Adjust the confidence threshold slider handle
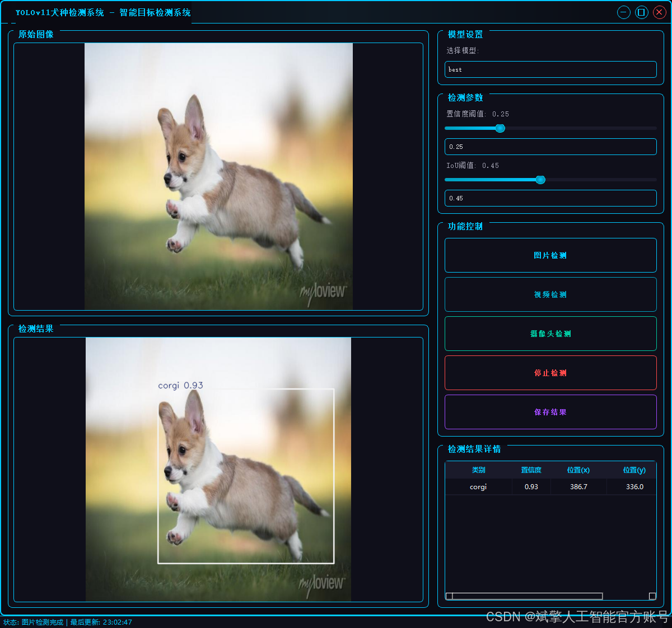This screenshot has width=672, height=628. click(x=500, y=128)
